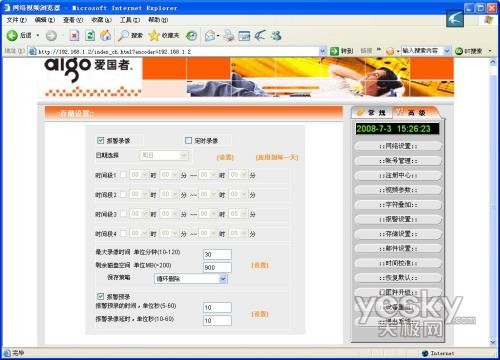Check the 定时录像 checkbox
Screen dimensions: 500x360
[188, 140]
